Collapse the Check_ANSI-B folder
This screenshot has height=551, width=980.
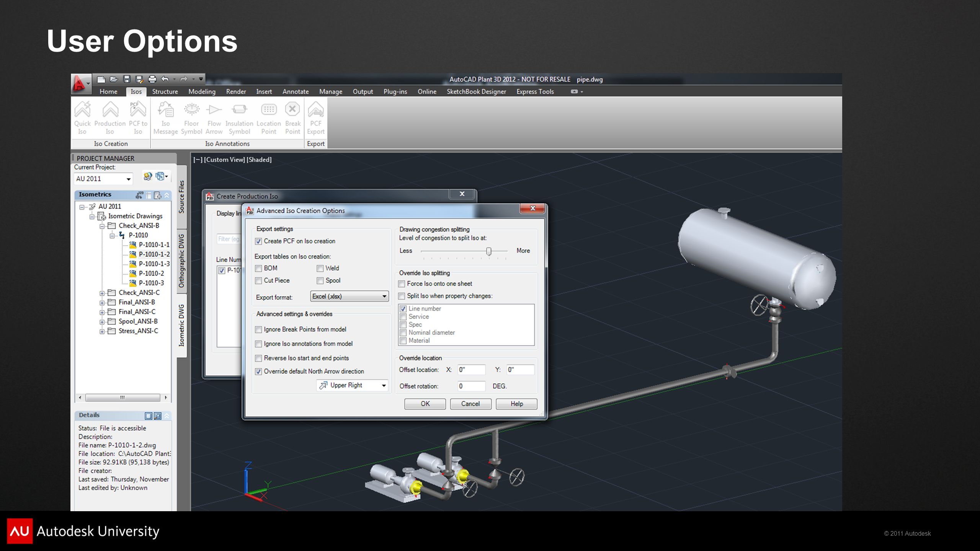(102, 226)
